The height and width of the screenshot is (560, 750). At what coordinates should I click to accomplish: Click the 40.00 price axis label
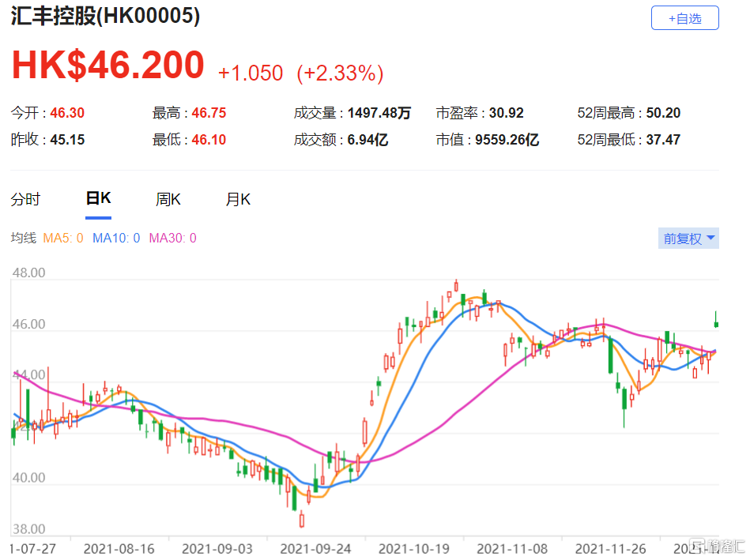pos(28,478)
